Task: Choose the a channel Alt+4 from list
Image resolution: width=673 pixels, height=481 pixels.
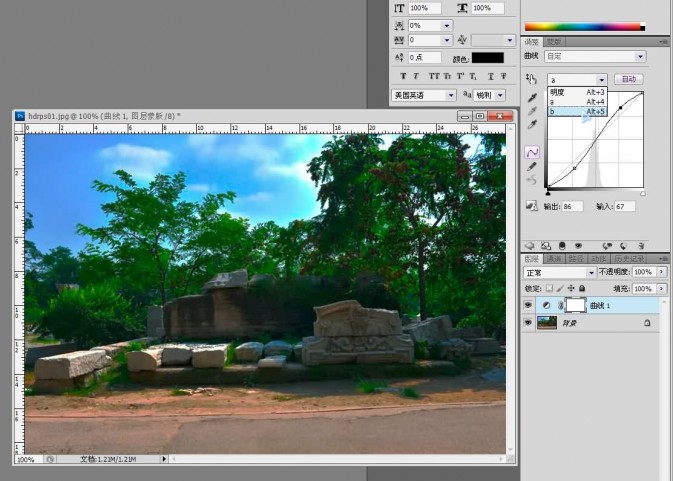Action: pos(577,102)
